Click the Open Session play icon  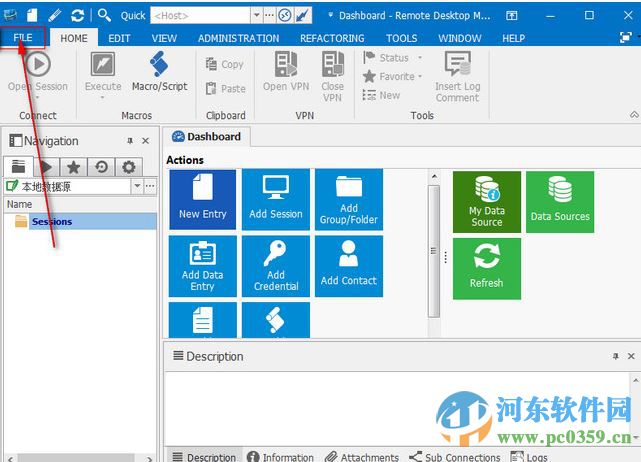[x=38, y=64]
